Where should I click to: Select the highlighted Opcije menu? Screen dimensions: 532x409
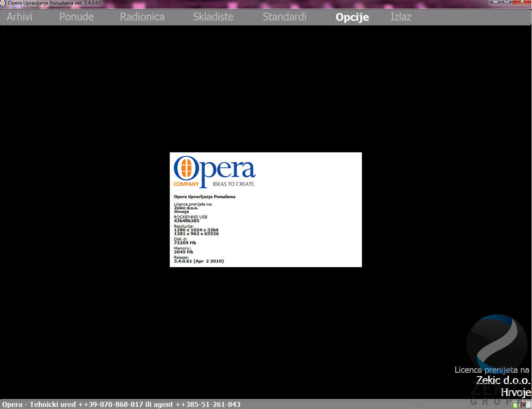click(352, 17)
